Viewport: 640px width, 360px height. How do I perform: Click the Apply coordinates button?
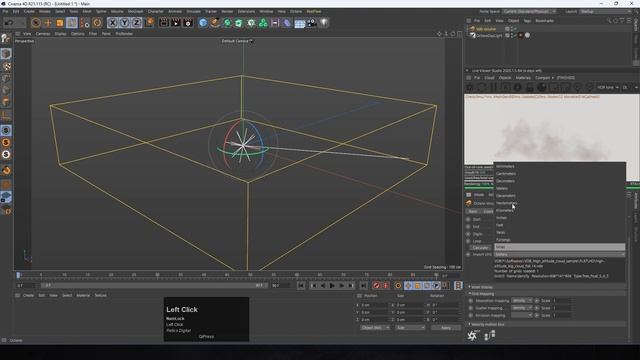tap(446, 327)
